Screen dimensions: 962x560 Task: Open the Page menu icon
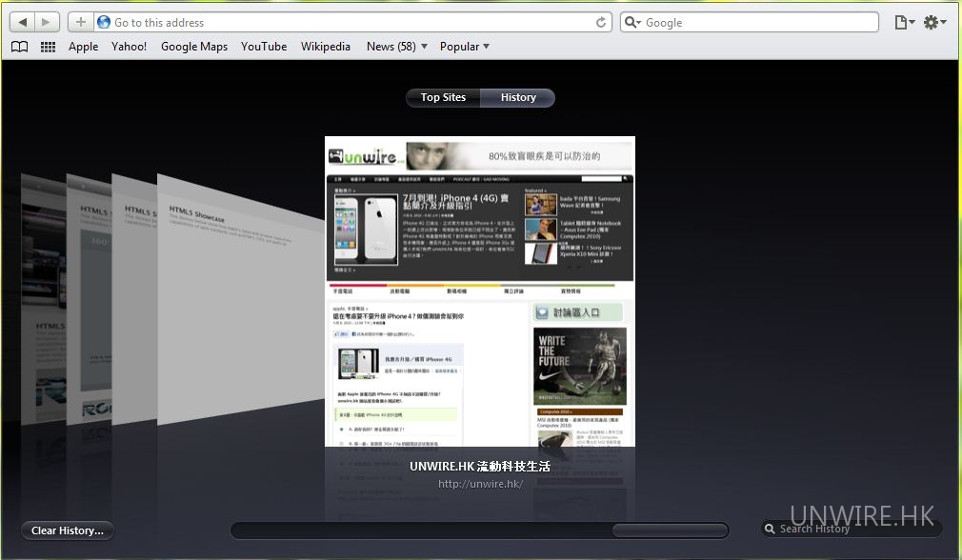[x=904, y=23]
